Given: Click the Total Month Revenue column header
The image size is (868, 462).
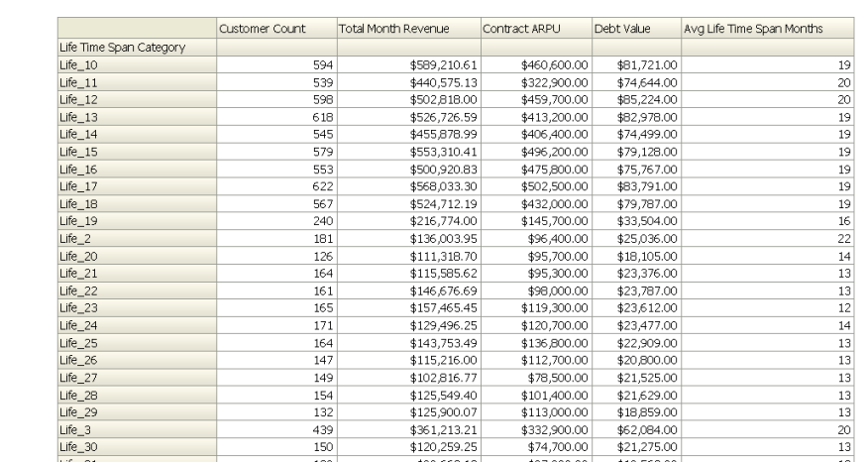Looking at the screenshot, I should [409, 28].
